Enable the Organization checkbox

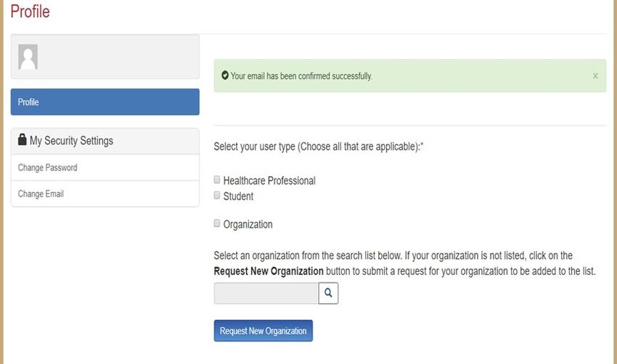coord(217,223)
